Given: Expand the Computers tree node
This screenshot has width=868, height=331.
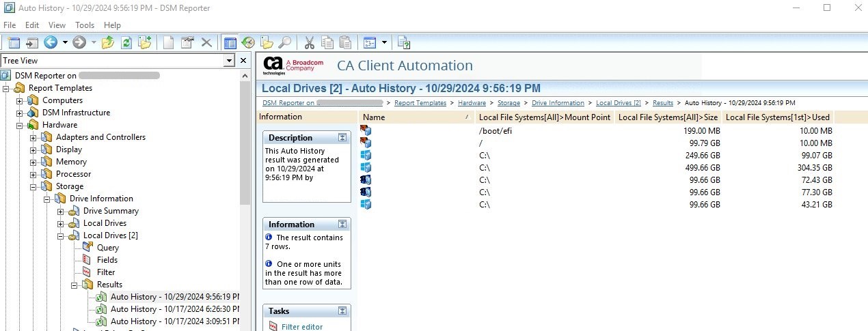Looking at the screenshot, I should [x=20, y=100].
